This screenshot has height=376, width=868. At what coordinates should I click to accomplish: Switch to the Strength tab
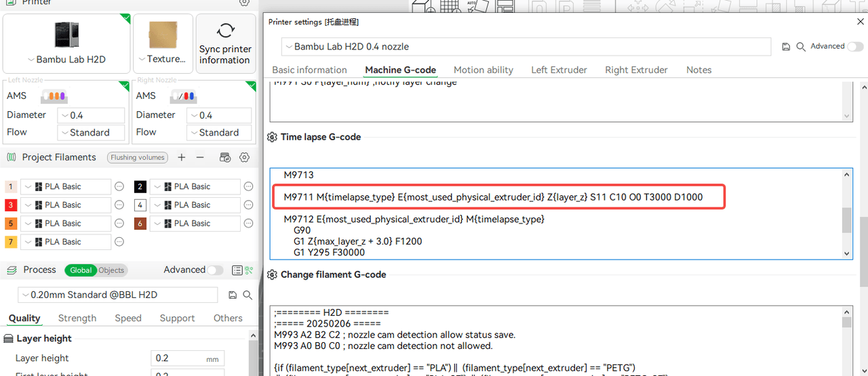(77, 318)
